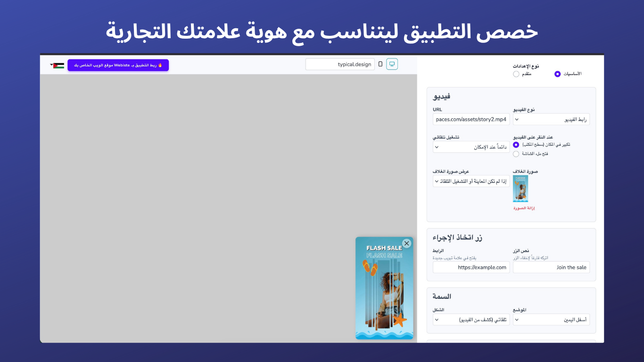Open the الموضع position dropdown

(x=551, y=320)
